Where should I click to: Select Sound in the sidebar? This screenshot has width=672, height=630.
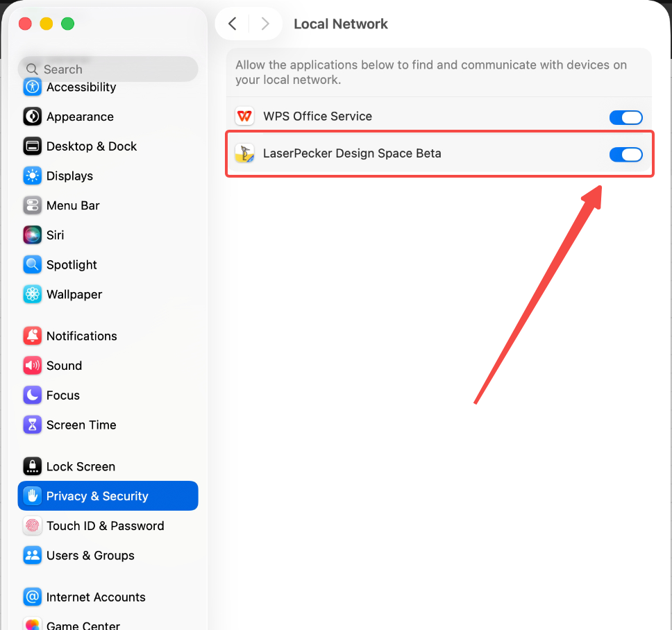[108, 366]
